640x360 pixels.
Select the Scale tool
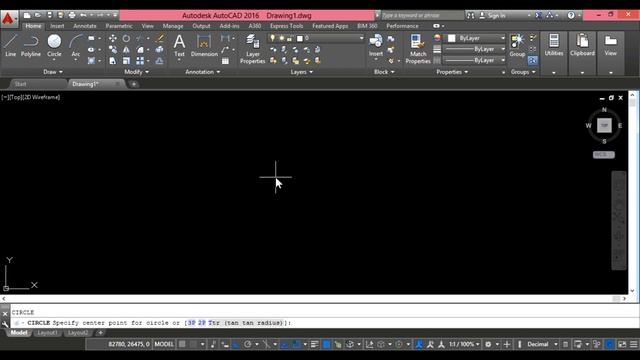[x=127, y=61]
